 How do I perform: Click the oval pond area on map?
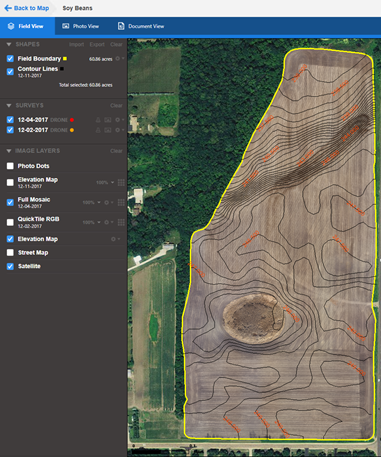coord(253,317)
